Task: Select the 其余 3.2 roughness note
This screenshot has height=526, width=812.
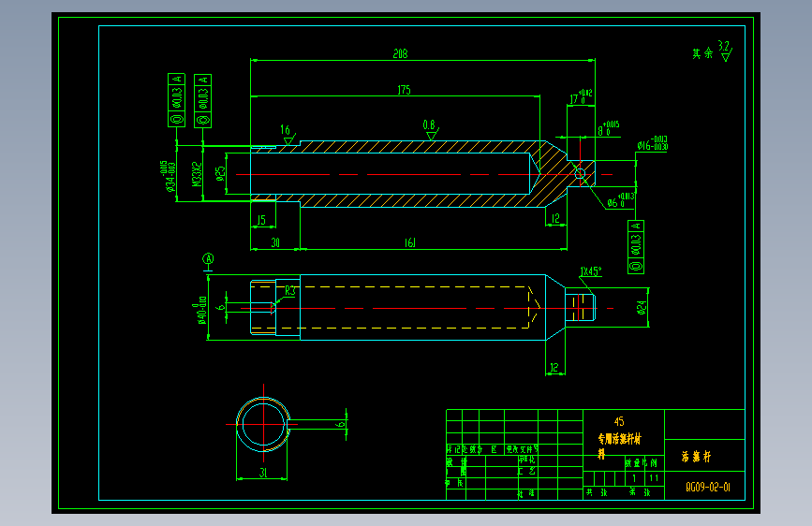Action: tap(712, 51)
